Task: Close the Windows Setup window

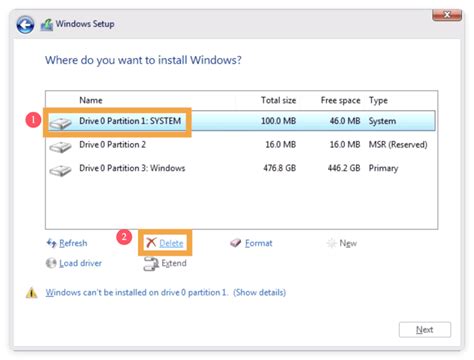Action: 447,15
